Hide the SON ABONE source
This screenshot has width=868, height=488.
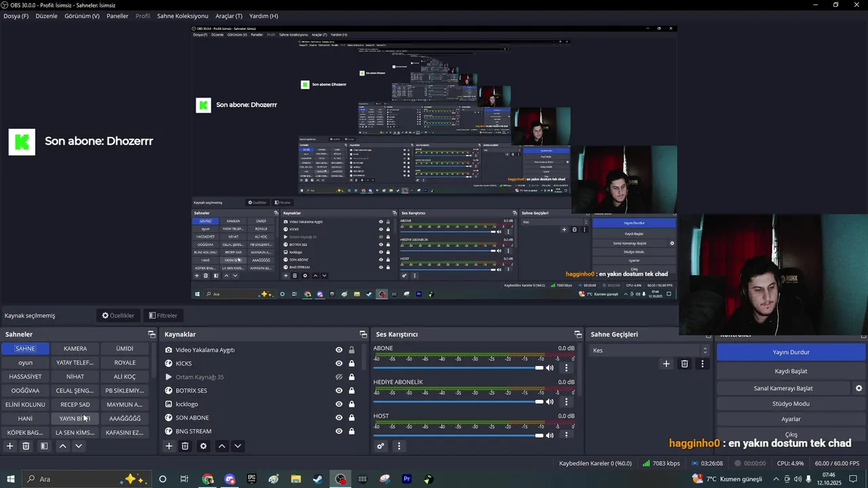[339, 418]
